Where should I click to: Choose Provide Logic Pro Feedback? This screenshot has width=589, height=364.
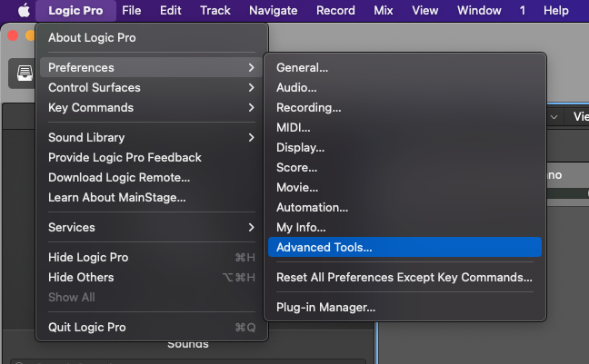(x=152, y=158)
